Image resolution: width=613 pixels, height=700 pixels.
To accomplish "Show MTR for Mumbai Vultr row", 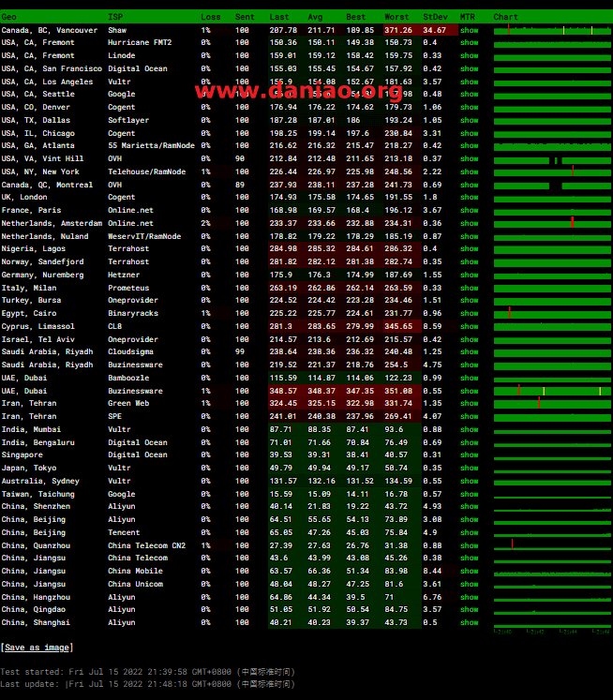I will tap(469, 429).
